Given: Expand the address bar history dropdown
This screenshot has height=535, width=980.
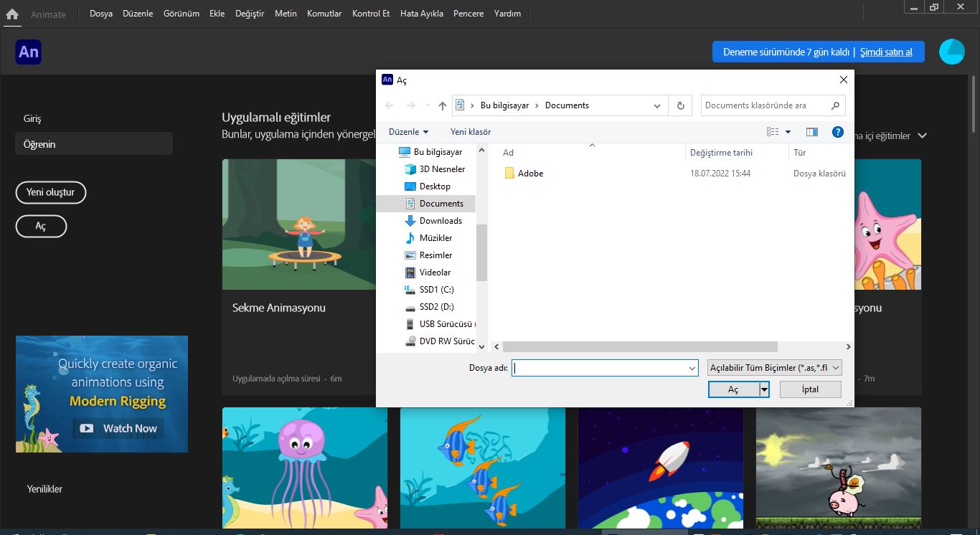Looking at the screenshot, I should click(657, 105).
